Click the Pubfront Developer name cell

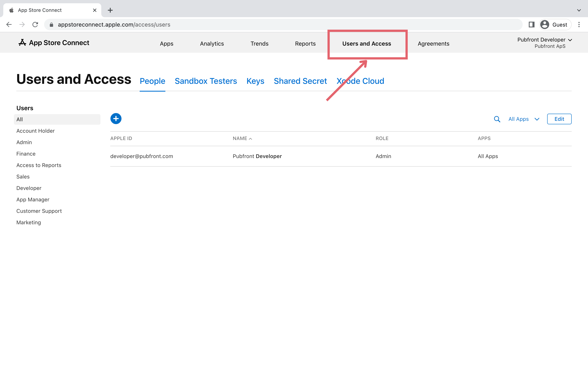[257, 156]
